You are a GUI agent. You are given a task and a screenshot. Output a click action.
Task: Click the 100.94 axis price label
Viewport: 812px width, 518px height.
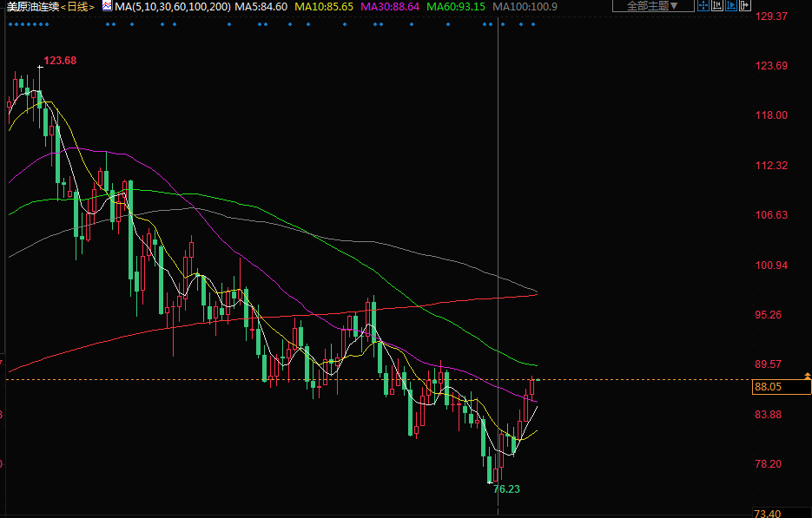coord(771,265)
